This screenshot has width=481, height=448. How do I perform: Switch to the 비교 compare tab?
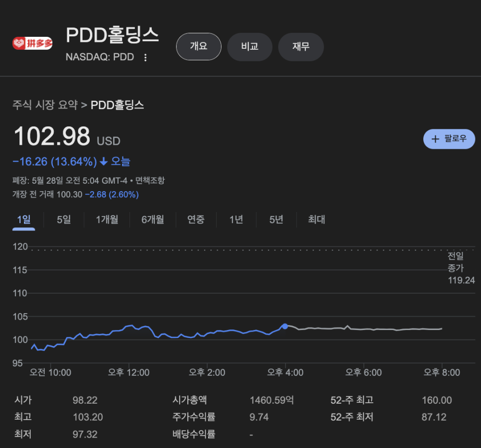click(249, 47)
